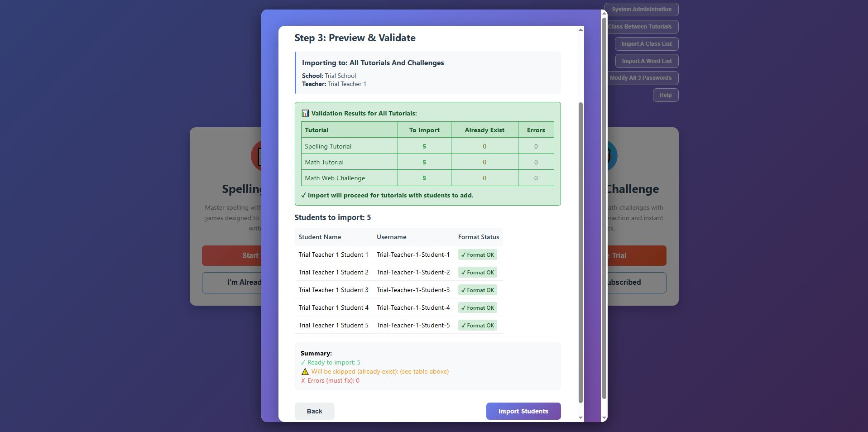Click Class Between Tutorials

(x=641, y=26)
